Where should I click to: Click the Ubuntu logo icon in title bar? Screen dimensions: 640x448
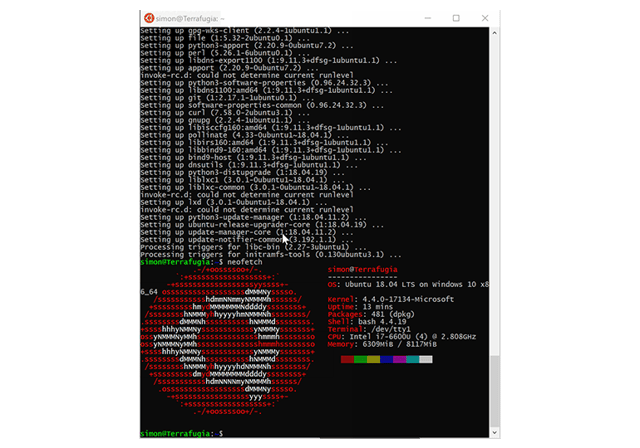click(x=149, y=18)
